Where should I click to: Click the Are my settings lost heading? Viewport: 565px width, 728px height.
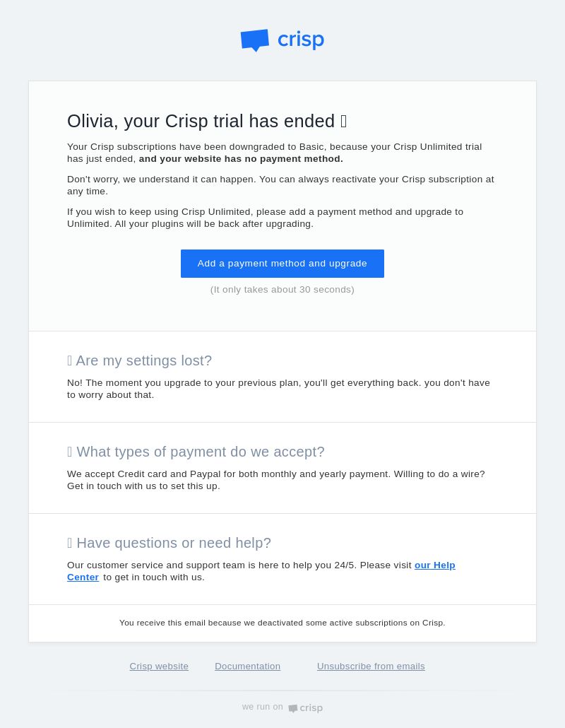click(144, 360)
